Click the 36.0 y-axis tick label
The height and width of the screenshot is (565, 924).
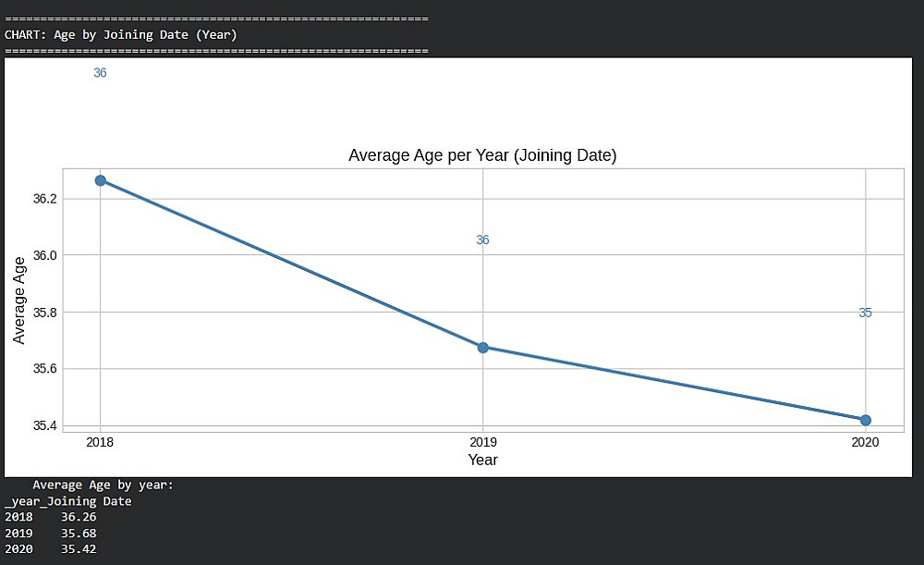[x=44, y=256]
